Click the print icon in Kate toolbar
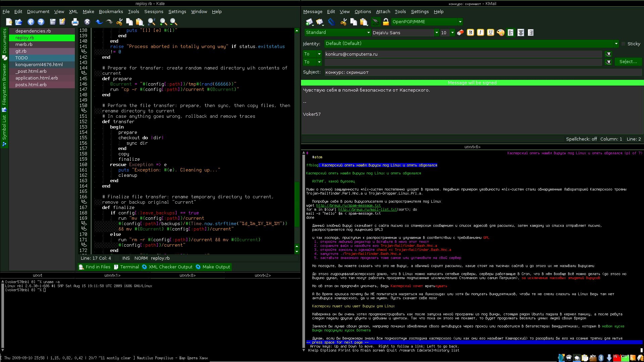 75,22
